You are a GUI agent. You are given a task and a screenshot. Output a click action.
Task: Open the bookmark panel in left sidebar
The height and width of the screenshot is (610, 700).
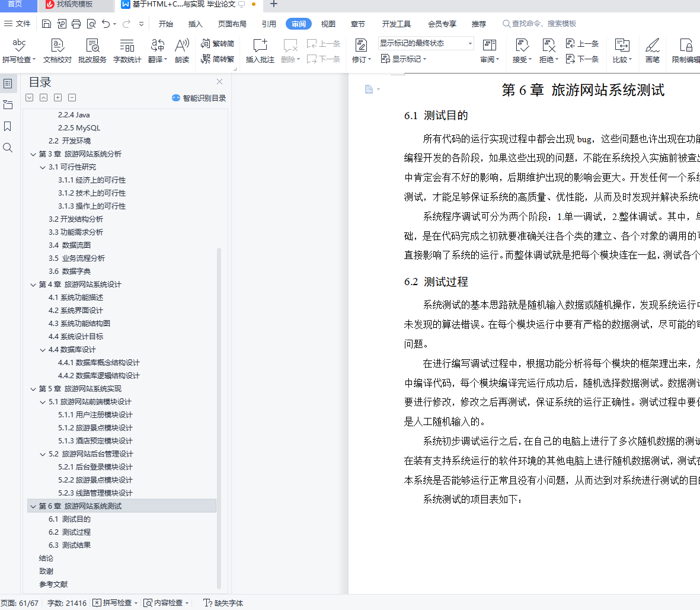click(x=8, y=126)
